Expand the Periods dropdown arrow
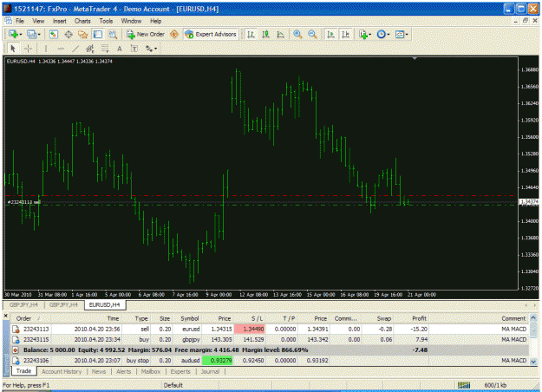542x392 pixels. [389, 35]
